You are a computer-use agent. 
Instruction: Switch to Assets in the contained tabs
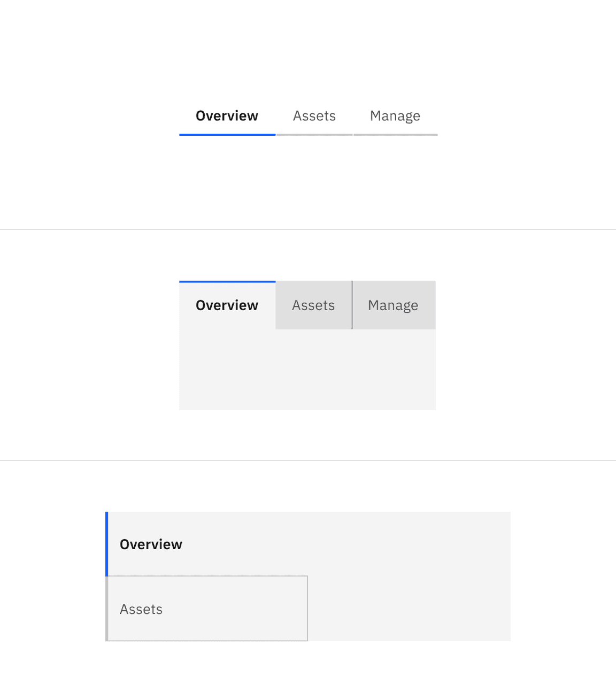(313, 305)
